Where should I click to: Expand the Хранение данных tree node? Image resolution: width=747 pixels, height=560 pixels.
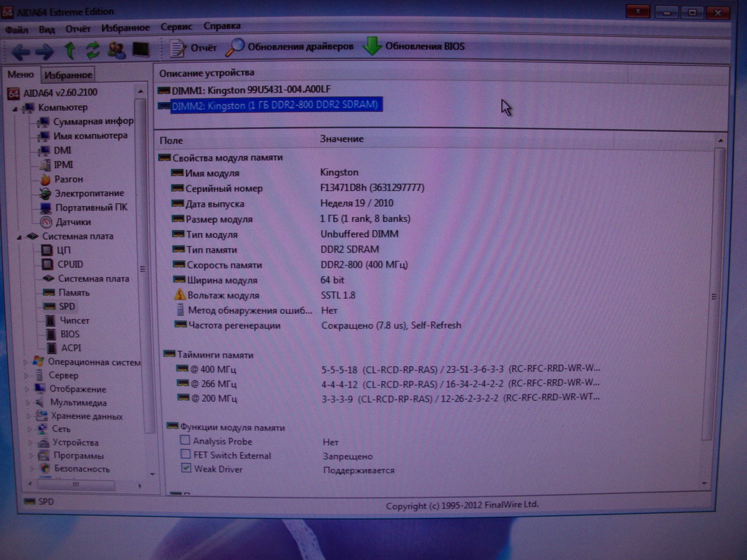[x=29, y=416]
